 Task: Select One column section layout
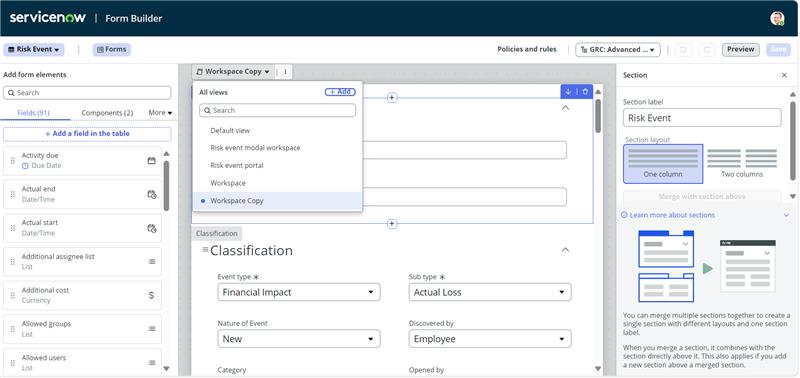point(663,164)
